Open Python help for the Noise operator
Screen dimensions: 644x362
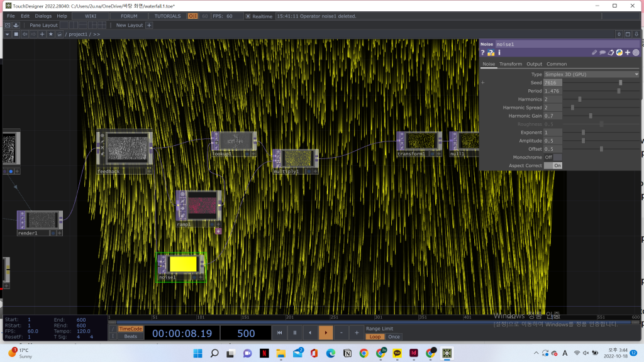(x=491, y=53)
